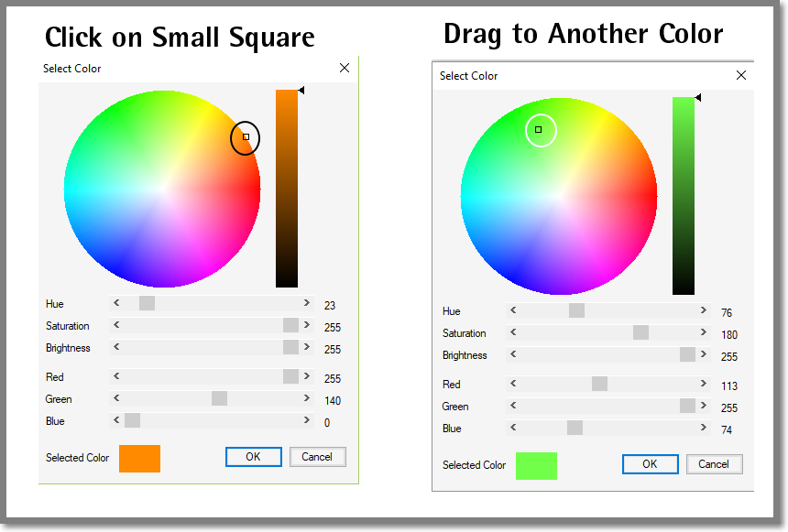This screenshot has height=532, width=788.
Task: Click OK in the orange color dialog
Action: [253, 457]
